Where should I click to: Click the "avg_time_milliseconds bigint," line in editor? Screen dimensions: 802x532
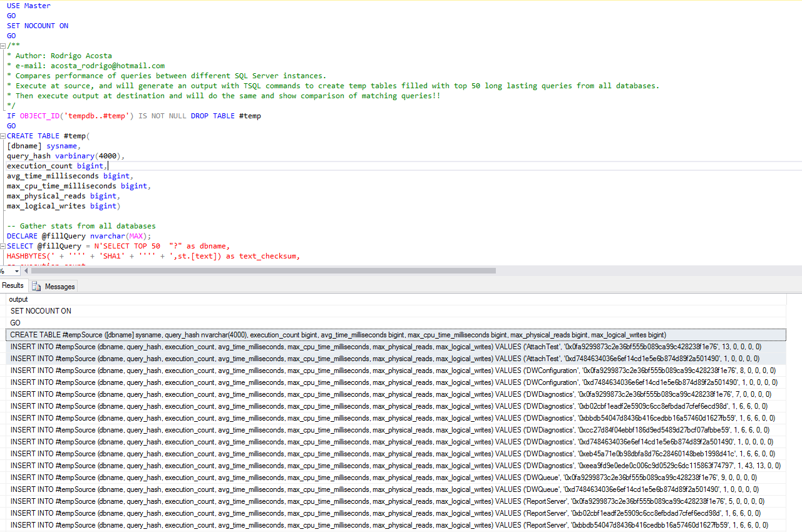[70, 176]
